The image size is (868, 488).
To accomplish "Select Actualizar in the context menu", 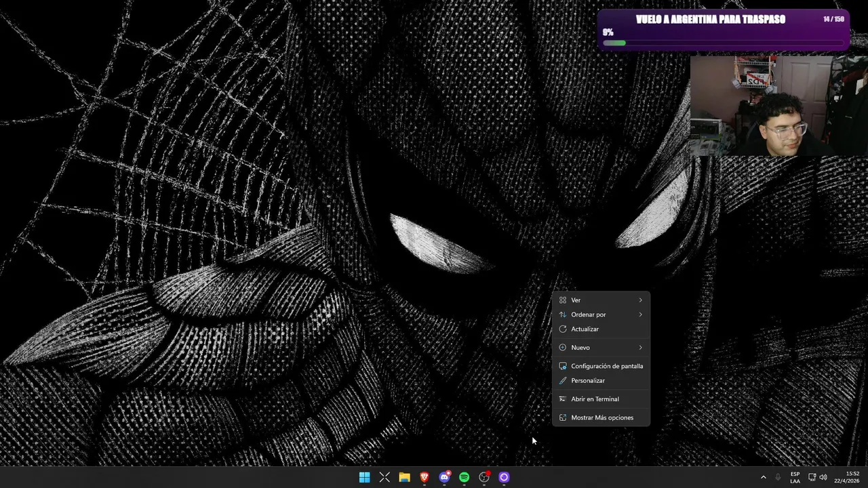I will (601, 329).
